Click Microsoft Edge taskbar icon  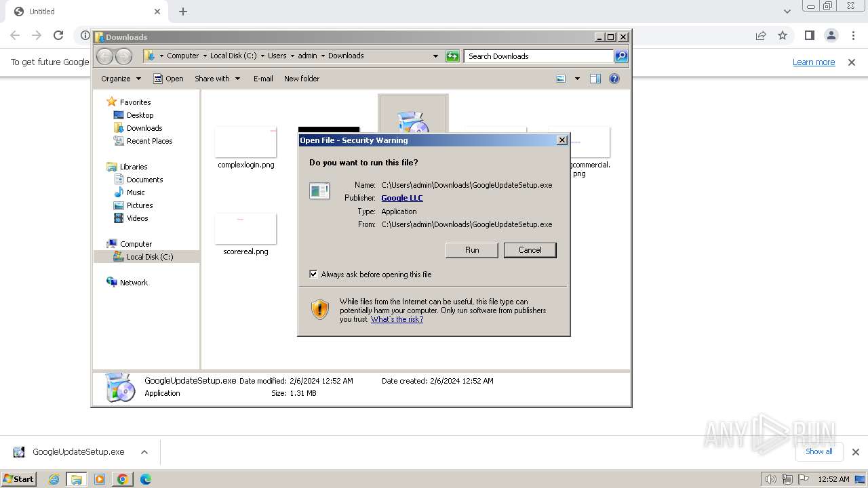(x=145, y=479)
